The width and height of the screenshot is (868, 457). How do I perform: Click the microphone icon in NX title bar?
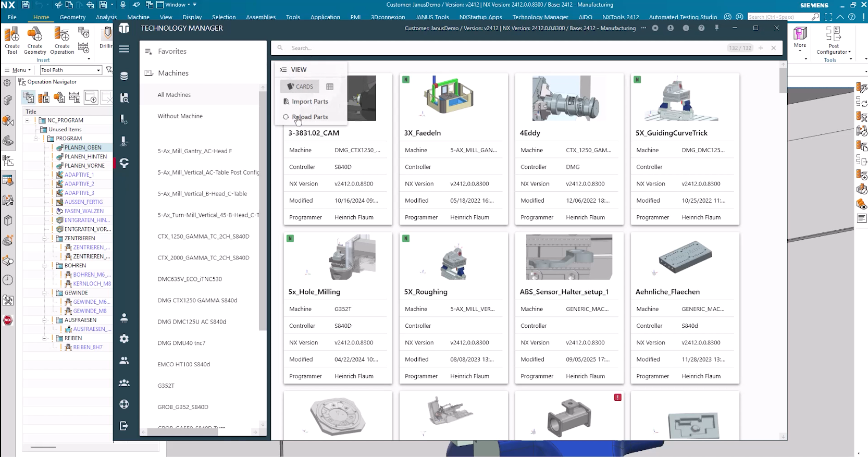pyautogui.click(x=123, y=5)
